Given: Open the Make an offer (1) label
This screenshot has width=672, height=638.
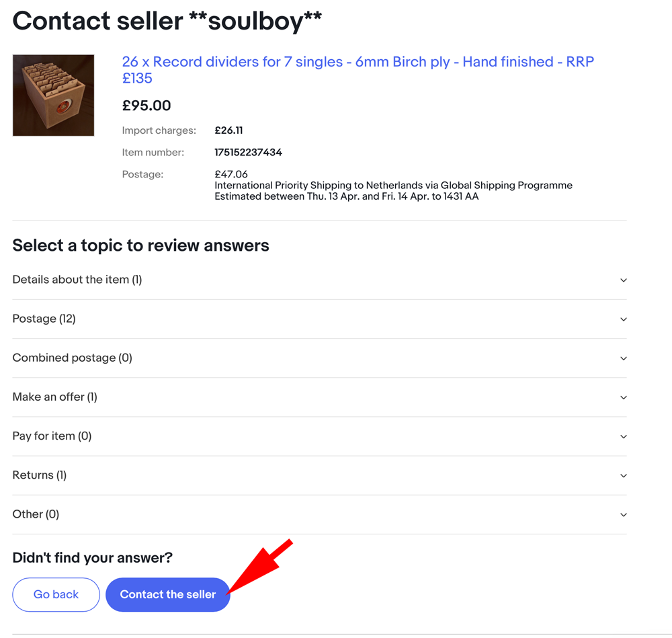Looking at the screenshot, I should [55, 397].
